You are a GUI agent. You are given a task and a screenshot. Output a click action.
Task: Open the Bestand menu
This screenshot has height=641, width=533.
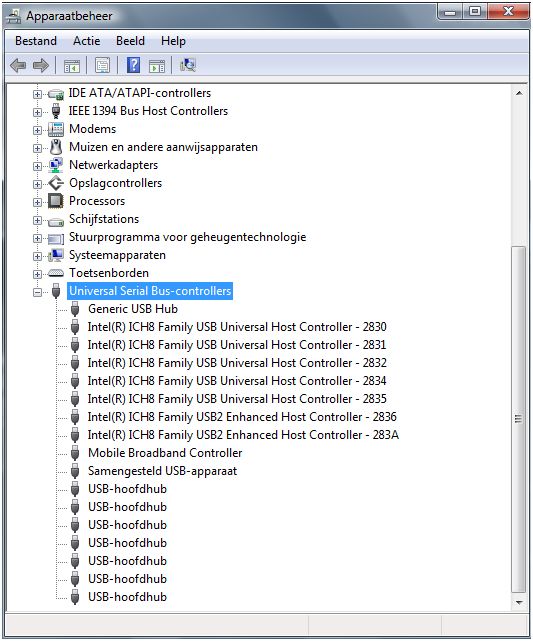click(36, 41)
